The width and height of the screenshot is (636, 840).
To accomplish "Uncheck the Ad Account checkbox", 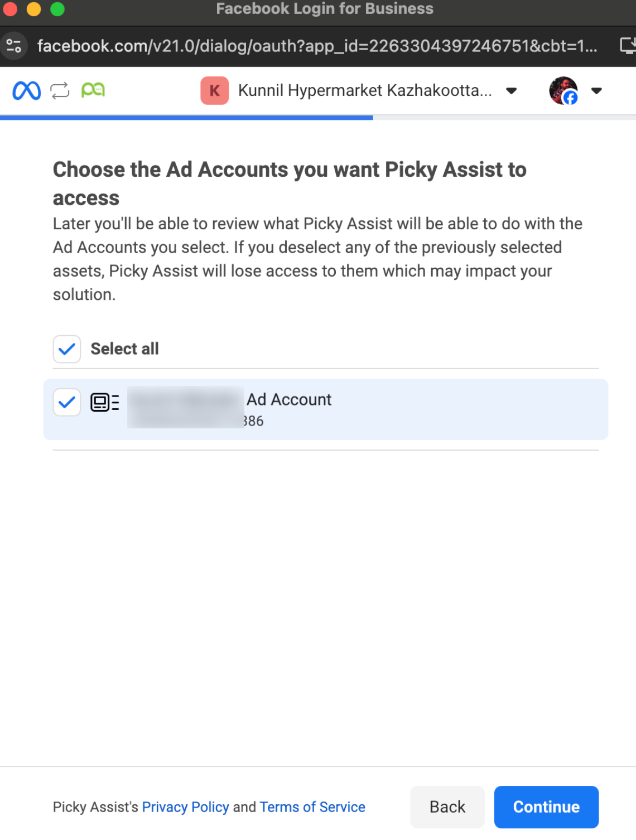I will (x=67, y=402).
